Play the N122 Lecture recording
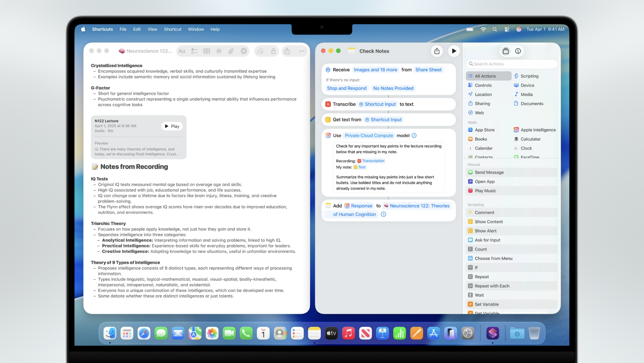 click(172, 126)
